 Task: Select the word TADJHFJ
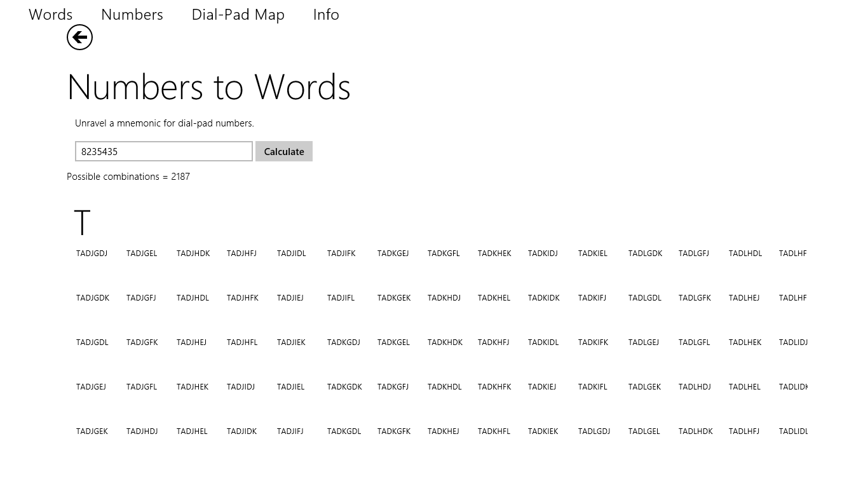pos(241,254)
